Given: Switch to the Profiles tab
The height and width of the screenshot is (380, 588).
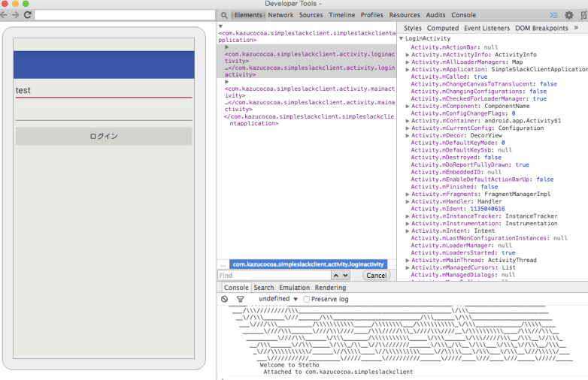Looking at the screenshot, I should 371,15.
